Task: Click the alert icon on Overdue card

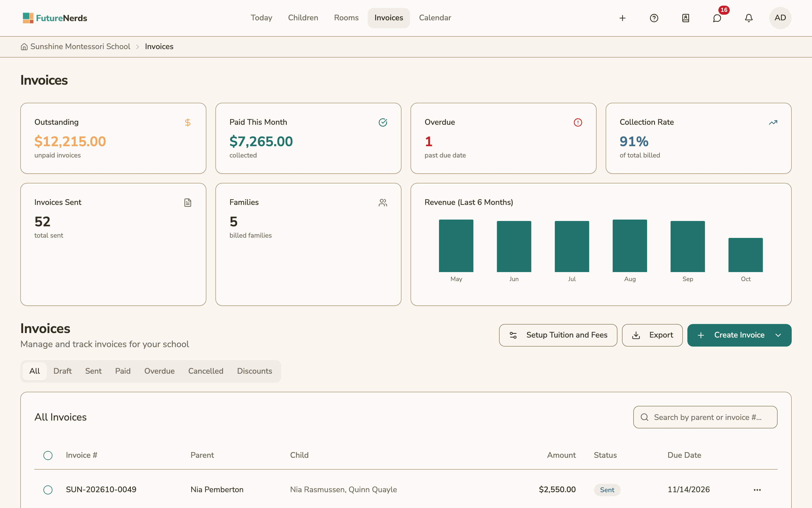Action: (x=578, y=122)
